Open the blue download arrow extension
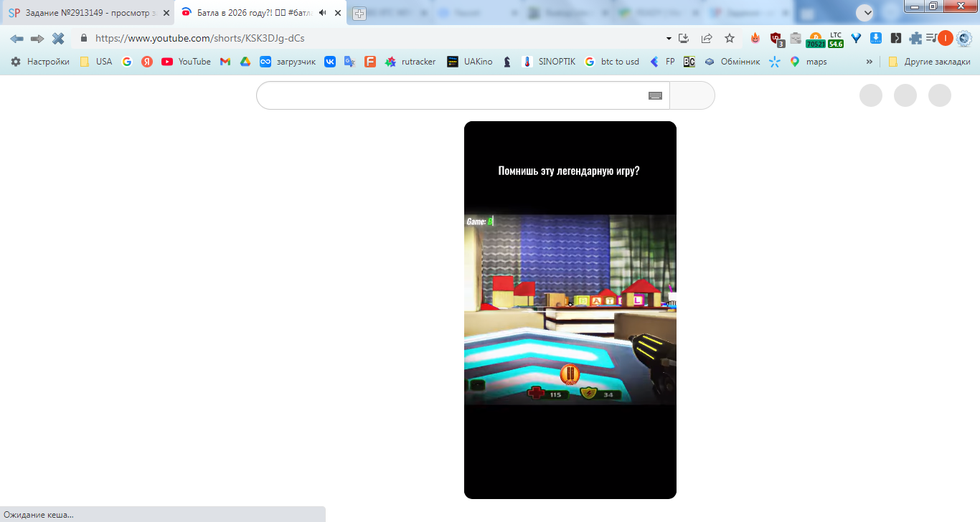 pyautogui.click(x=876, y=38)
